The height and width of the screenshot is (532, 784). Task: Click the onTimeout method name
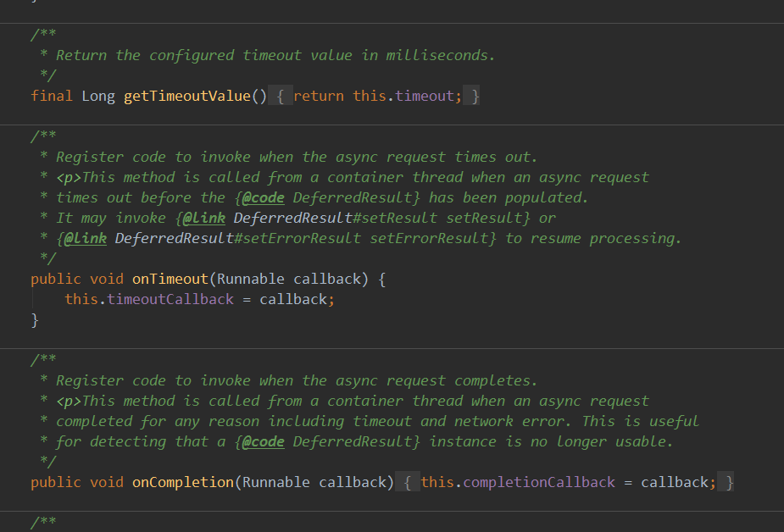170,279
